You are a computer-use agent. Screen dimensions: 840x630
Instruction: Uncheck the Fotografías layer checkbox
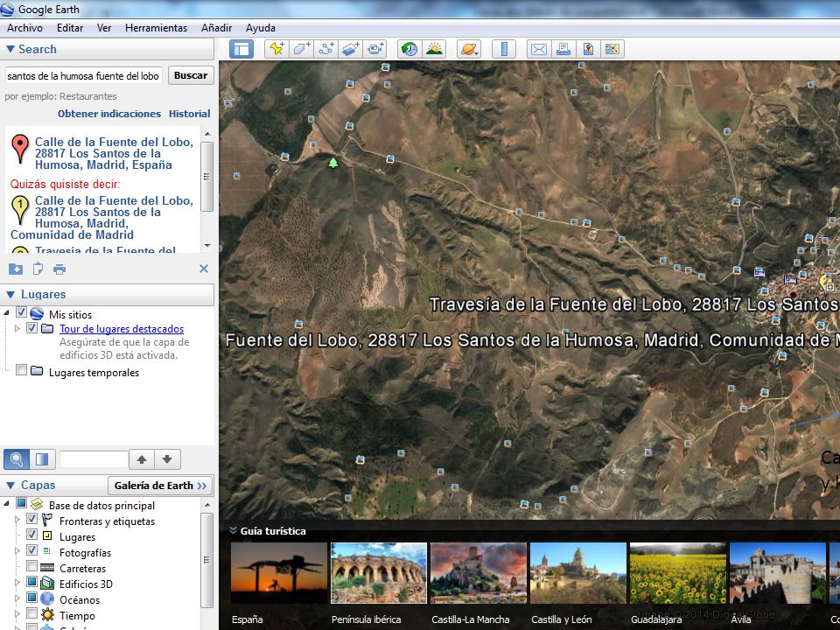(31, 550)
